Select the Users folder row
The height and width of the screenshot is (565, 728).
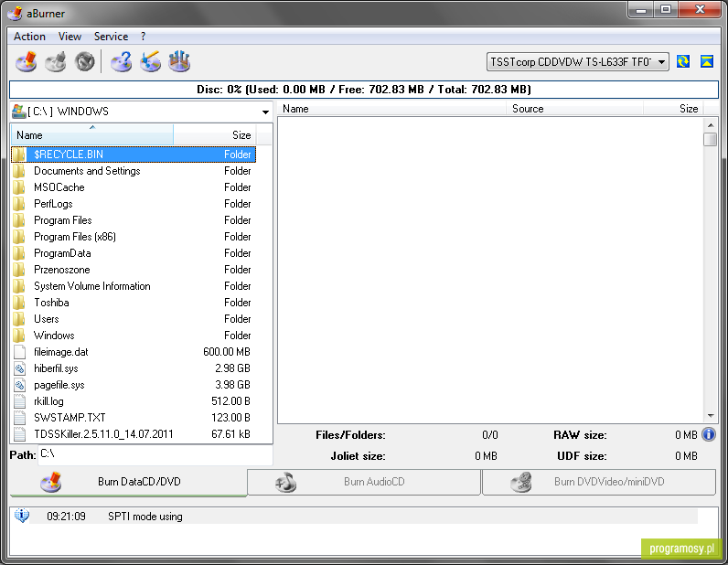[134, 319]
